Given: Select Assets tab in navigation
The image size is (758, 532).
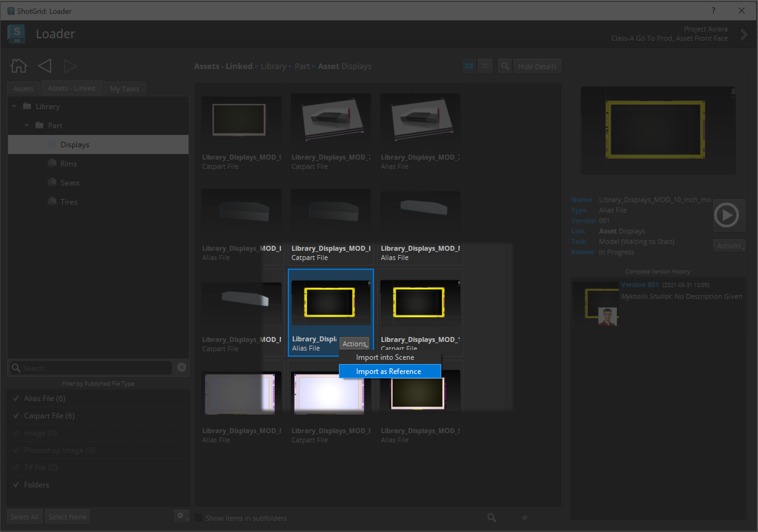Looking at the screenshot, I should point(23,88).
